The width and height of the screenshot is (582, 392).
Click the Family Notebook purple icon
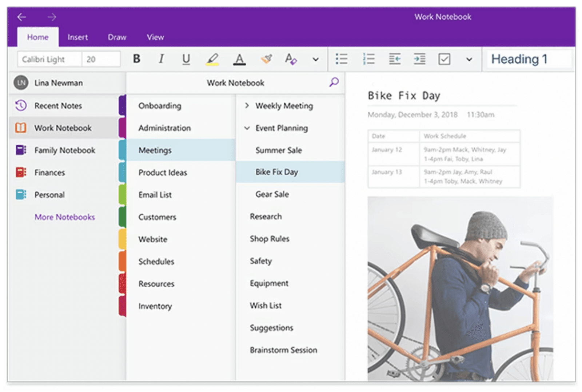[21, 150]
